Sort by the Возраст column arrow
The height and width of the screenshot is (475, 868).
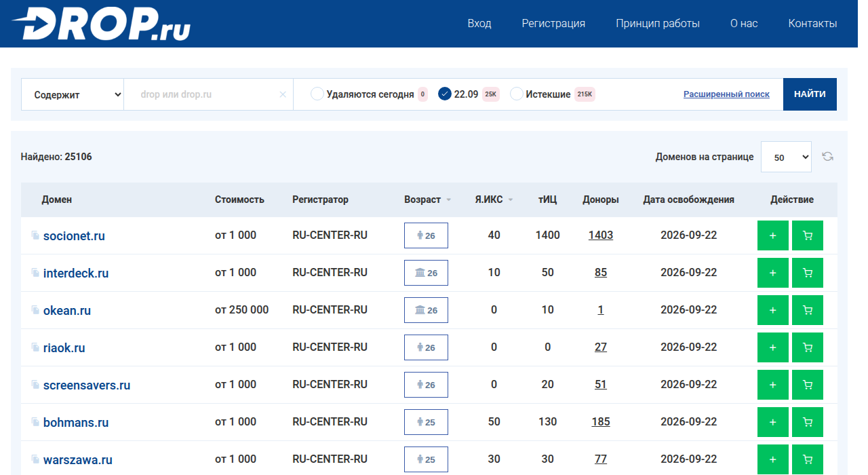448,200
